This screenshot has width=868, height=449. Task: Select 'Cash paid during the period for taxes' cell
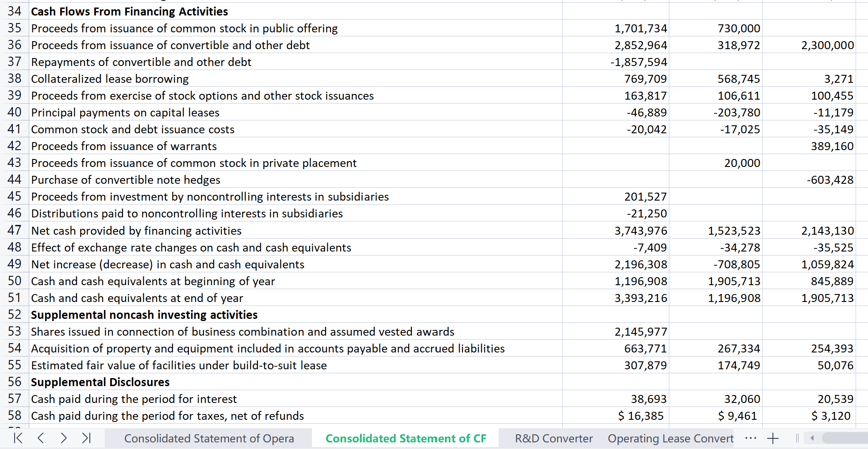(296, 415)
